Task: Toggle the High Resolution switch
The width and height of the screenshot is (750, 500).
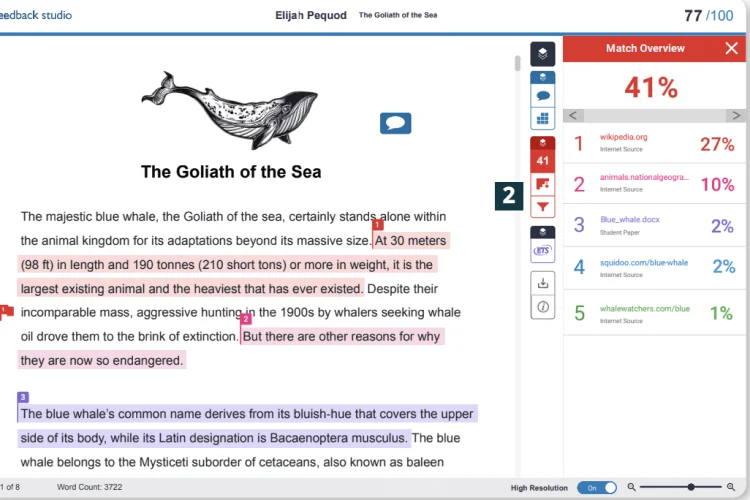Action: click(x=596, y=488)
